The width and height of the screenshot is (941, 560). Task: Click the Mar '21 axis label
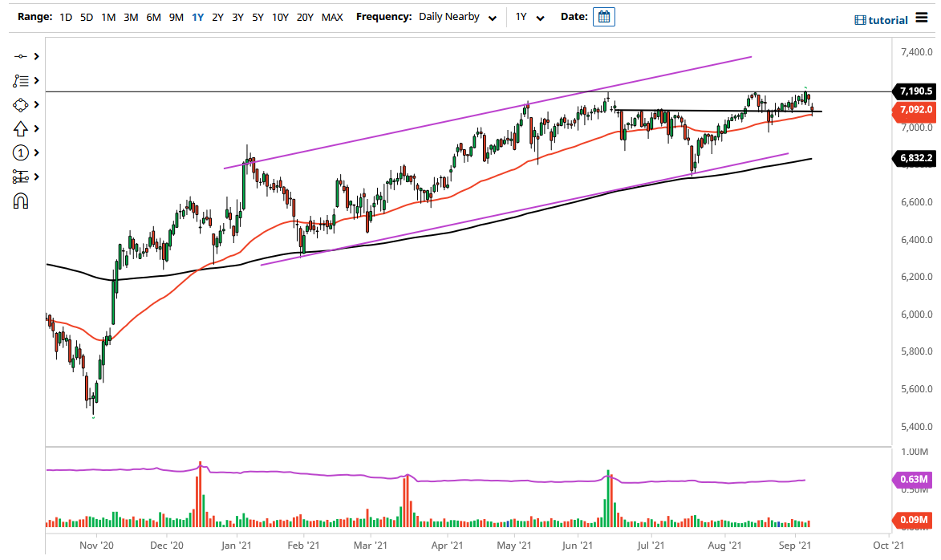click(x=371, y=545)
